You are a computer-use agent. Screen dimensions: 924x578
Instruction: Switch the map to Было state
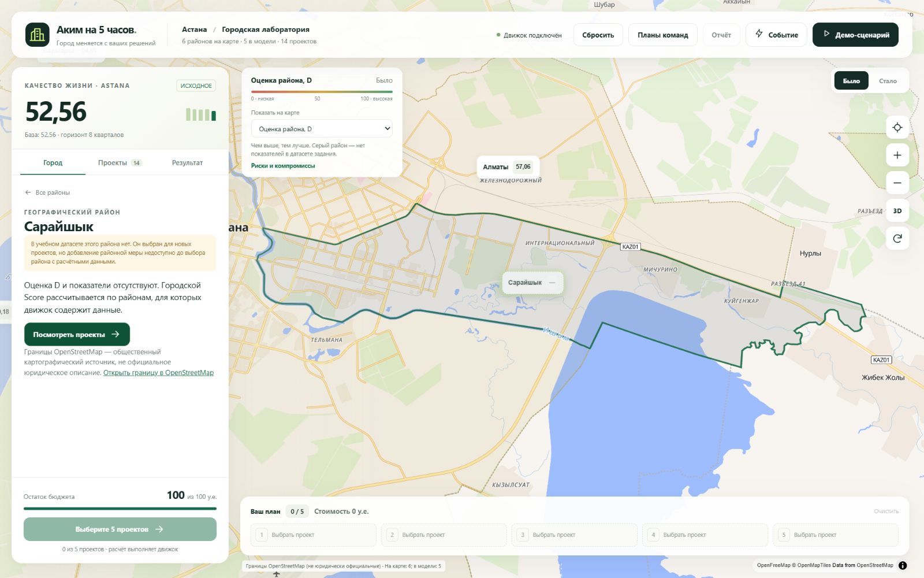point(851,81)
